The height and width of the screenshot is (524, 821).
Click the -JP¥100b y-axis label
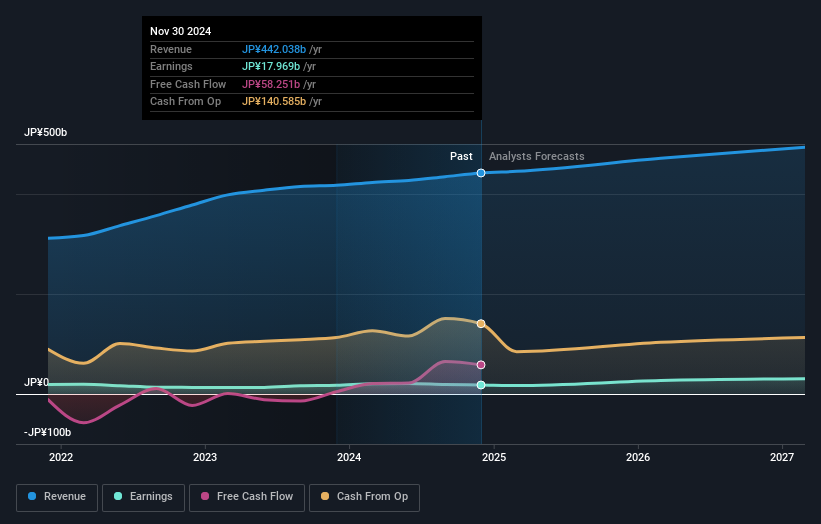47,432
